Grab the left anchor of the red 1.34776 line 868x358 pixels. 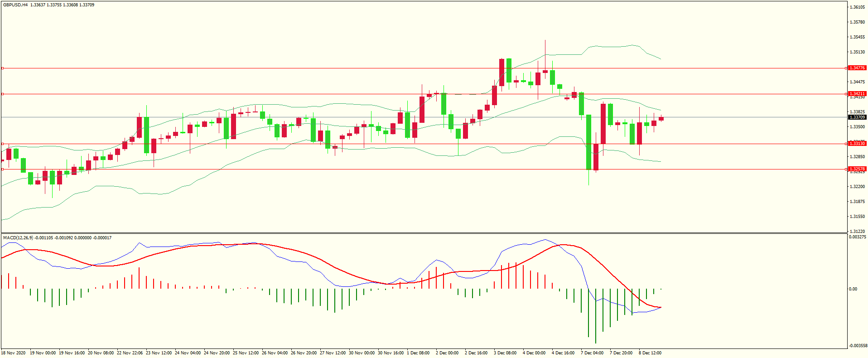click(x=2, y=68)
